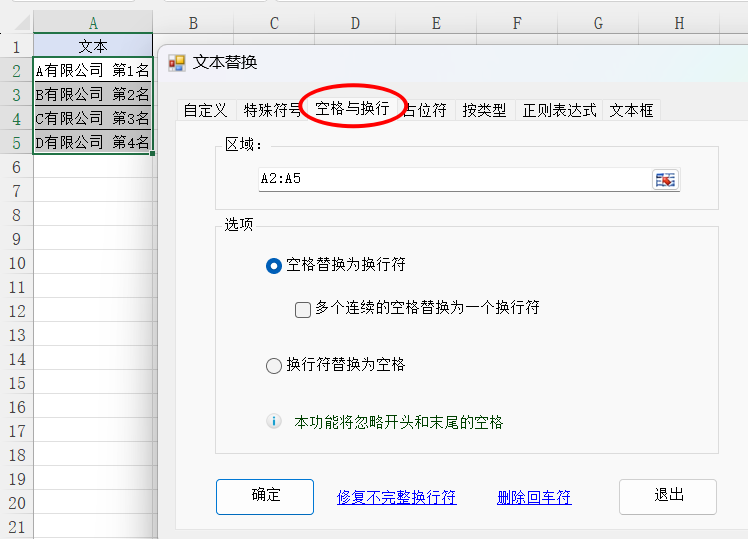Click the 修复不完整换行符 link
This screenshot has height=539, width=748.
point(396,497)
